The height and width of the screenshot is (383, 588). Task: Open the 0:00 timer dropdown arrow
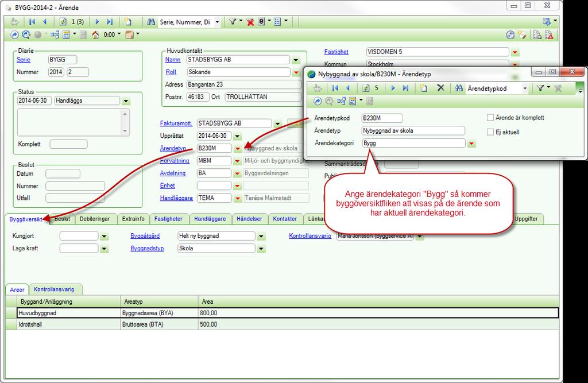coord(119,34)
